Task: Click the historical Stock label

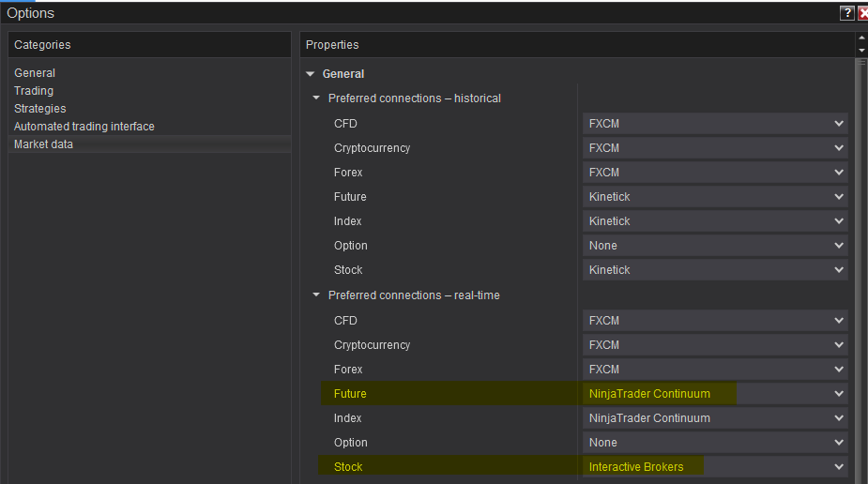Action: tap(348, 269)
